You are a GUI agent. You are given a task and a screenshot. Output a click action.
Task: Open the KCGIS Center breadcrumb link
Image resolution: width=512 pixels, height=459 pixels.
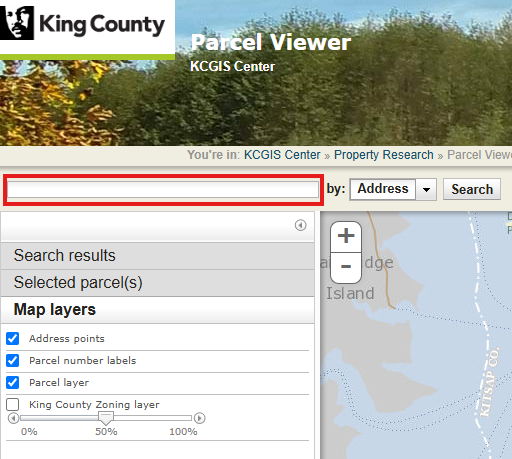(x=282, y=155)
